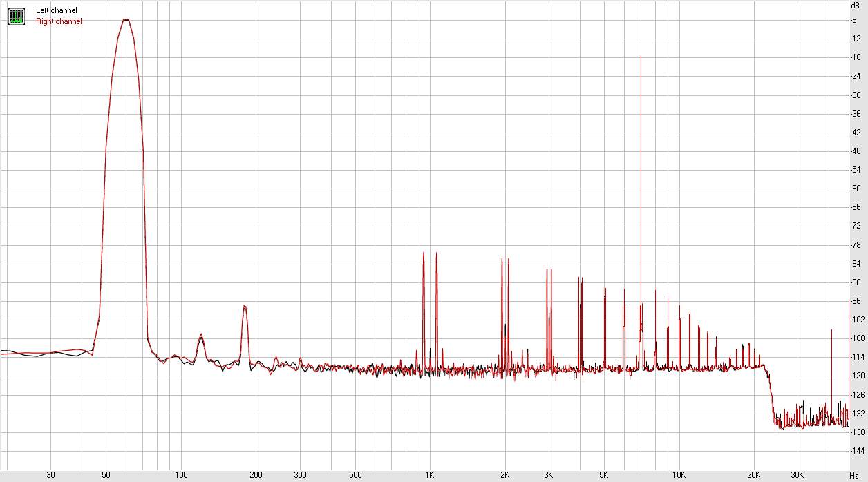Click the "Hz" axis unit label
Viewport: 868px width, 482px height.
855,475
